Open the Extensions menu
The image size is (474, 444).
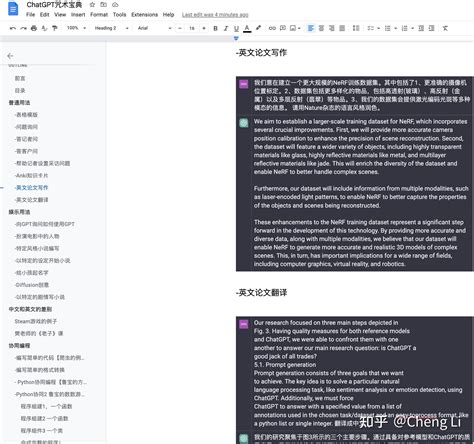(144, 15)
